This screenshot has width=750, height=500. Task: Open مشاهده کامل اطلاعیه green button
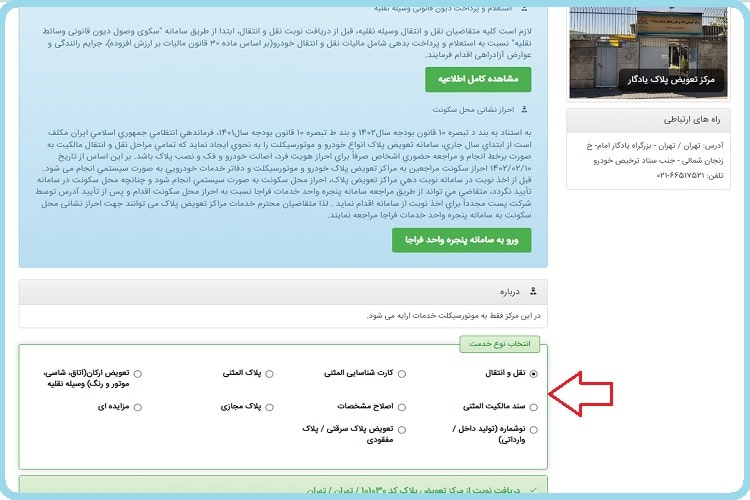click(478, 79)
